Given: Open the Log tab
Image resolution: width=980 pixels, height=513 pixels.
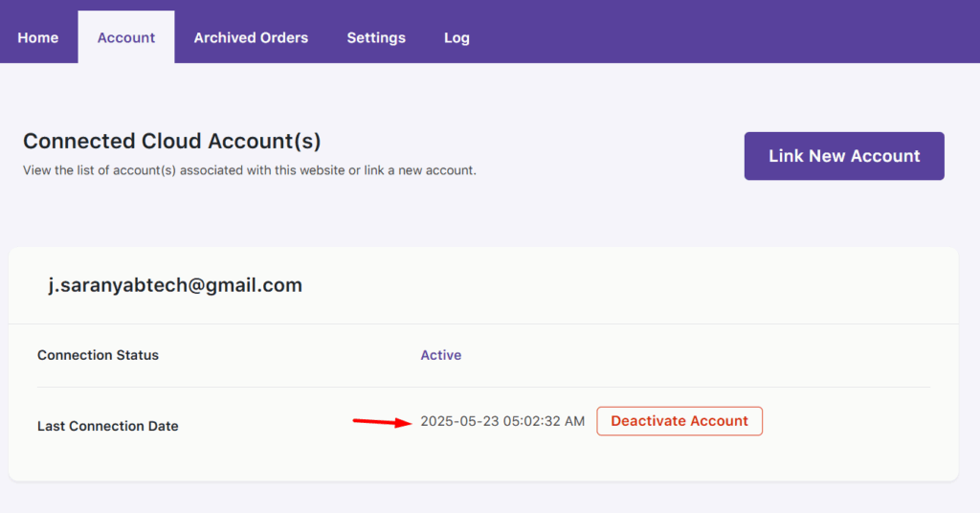Looking at the screenshot, I should pos(457,37).
